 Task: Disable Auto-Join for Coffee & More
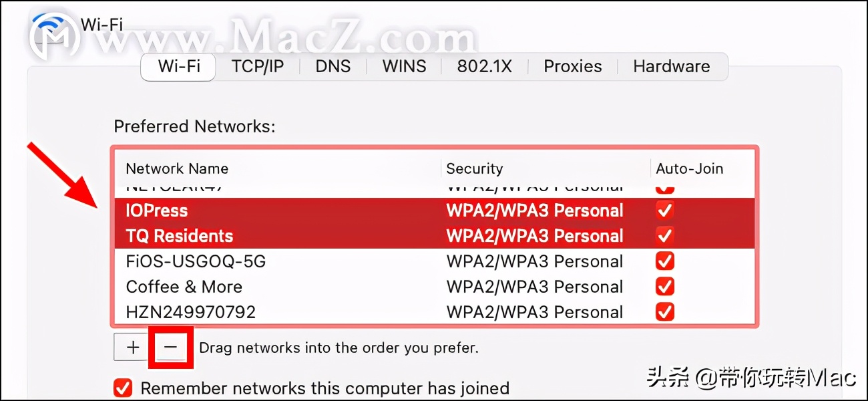pyautogui.click(x=664, y=286)
